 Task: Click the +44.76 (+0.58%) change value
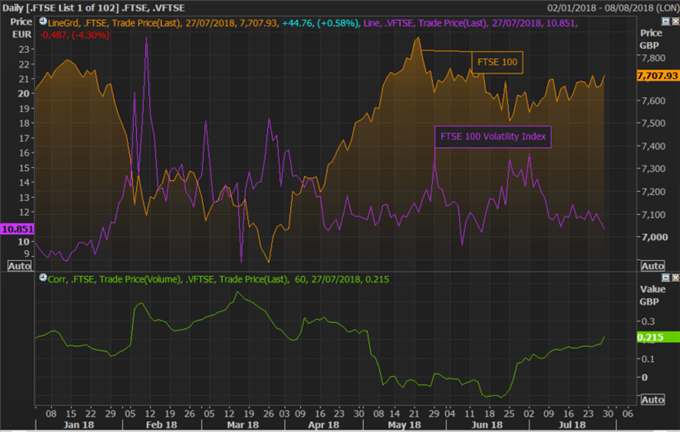coord(320,23)
